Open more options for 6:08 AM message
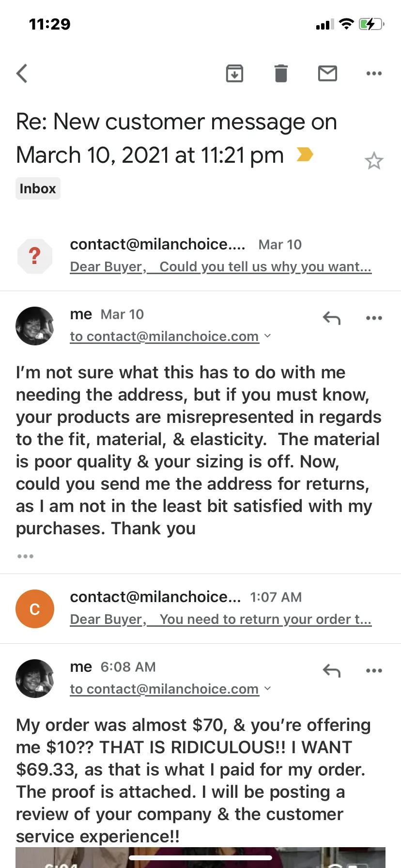This screenshot has width=401, height=868. point(374,671)
